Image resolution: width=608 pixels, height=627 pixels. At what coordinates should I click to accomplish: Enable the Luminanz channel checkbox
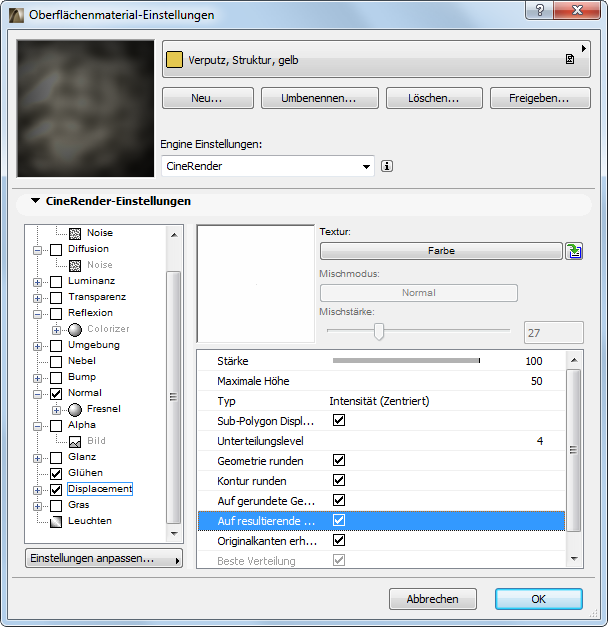click(56, 282)
